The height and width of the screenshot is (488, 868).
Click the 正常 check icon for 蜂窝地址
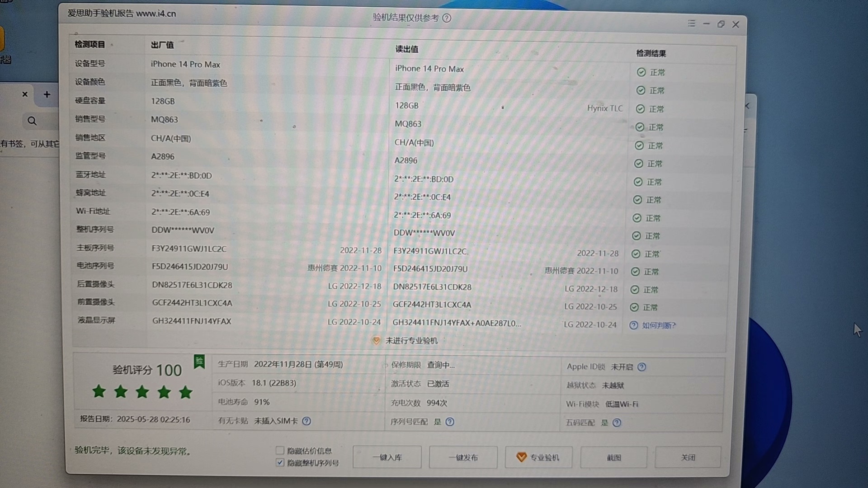tap(637, 200)
